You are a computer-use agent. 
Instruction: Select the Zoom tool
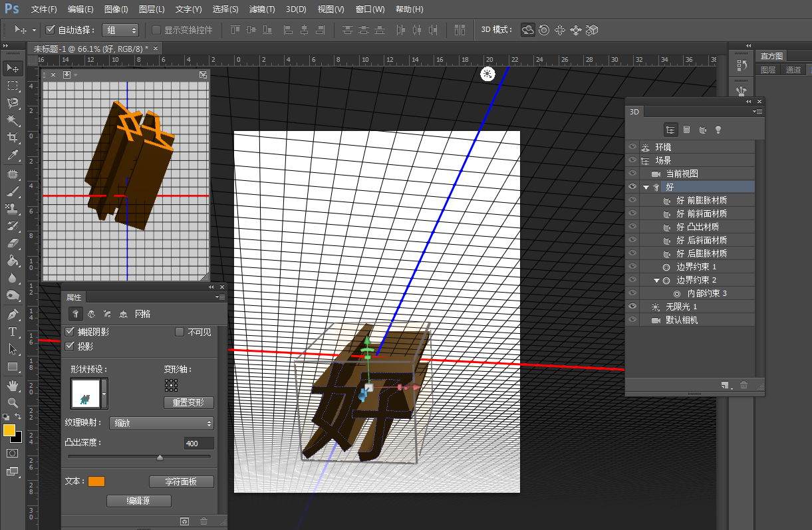tap(12, 403)
